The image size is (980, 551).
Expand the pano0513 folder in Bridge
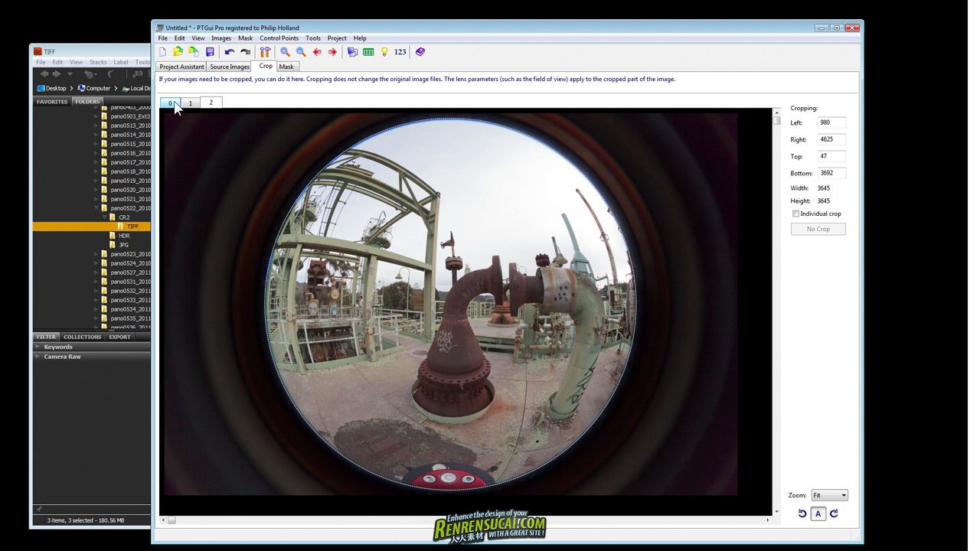[96, 126]
